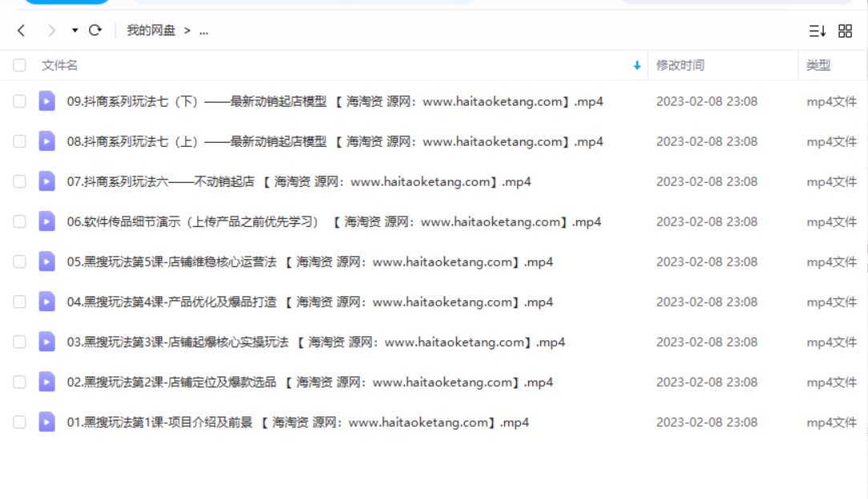Click video icon of 08.抖商系列玩法七（上）

tap(46, 141)
